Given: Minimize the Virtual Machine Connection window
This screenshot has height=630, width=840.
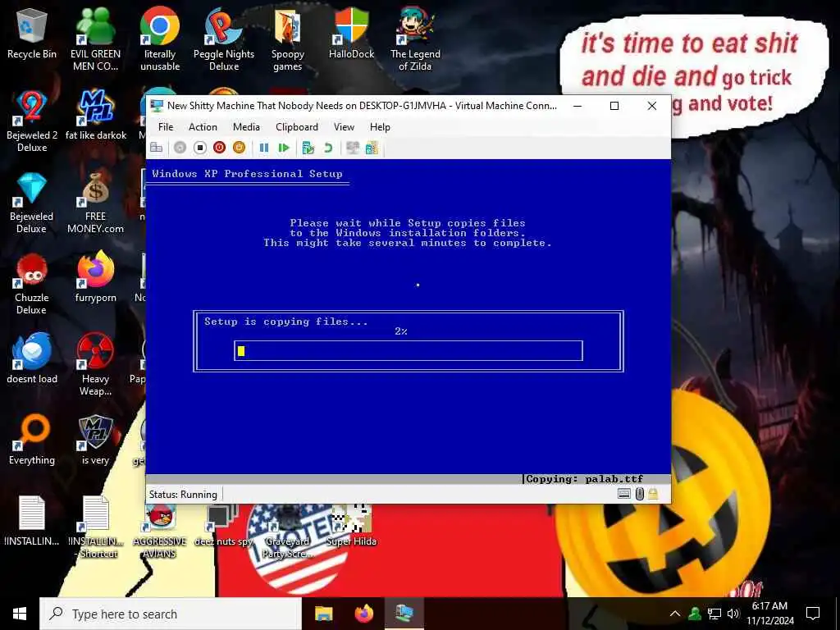Looking at the screenshot, I should [x=577, y=106].
